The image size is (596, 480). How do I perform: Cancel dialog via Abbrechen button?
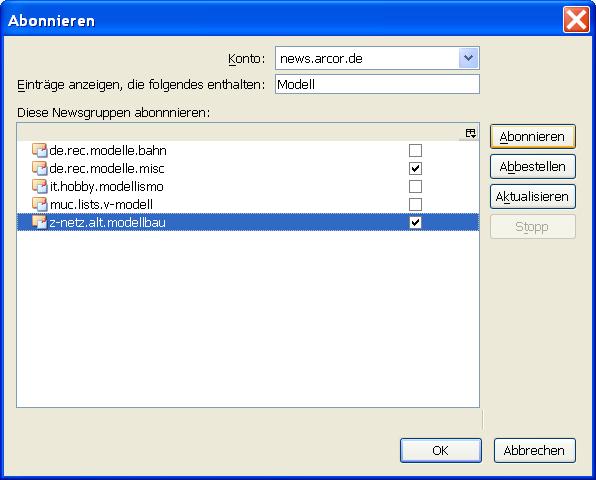[535, 450]
